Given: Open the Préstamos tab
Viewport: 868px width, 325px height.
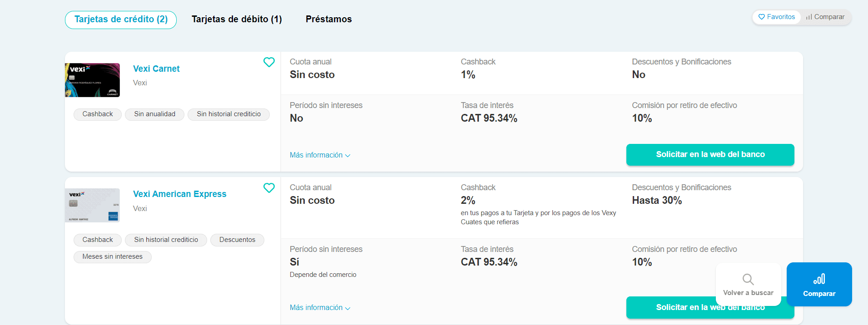Looking at the screenshot, I should pyautogui.click(x=328, y=19).
